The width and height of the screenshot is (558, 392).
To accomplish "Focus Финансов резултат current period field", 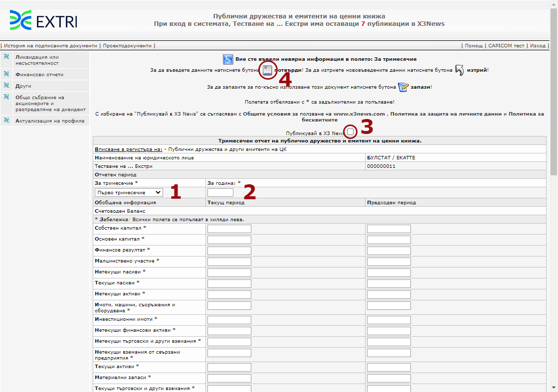I will pos(229,251).
